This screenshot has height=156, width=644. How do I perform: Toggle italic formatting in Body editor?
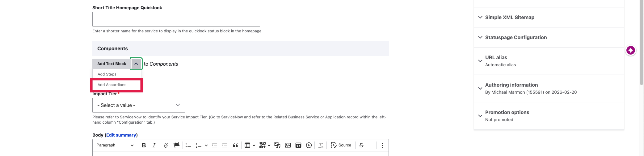(x=154, y=145)
